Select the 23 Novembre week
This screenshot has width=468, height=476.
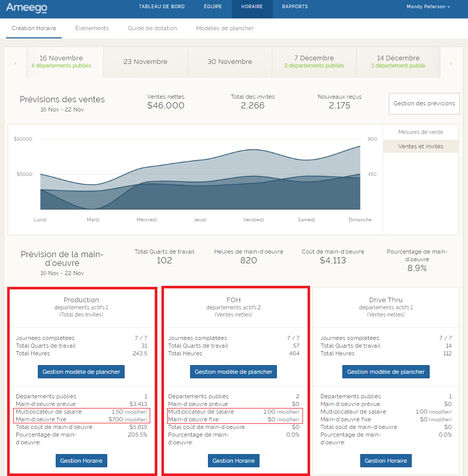click(145, 62)
